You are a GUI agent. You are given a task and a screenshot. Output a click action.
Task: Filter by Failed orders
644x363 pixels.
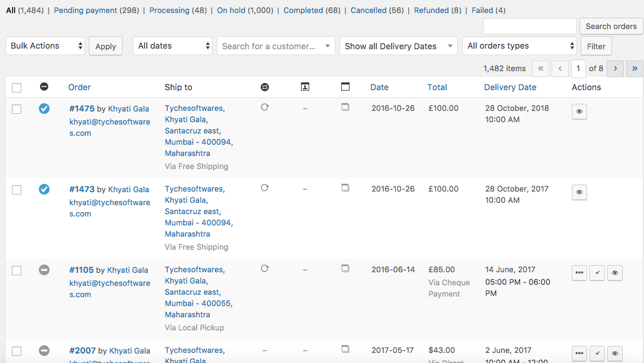coord(482,10)
